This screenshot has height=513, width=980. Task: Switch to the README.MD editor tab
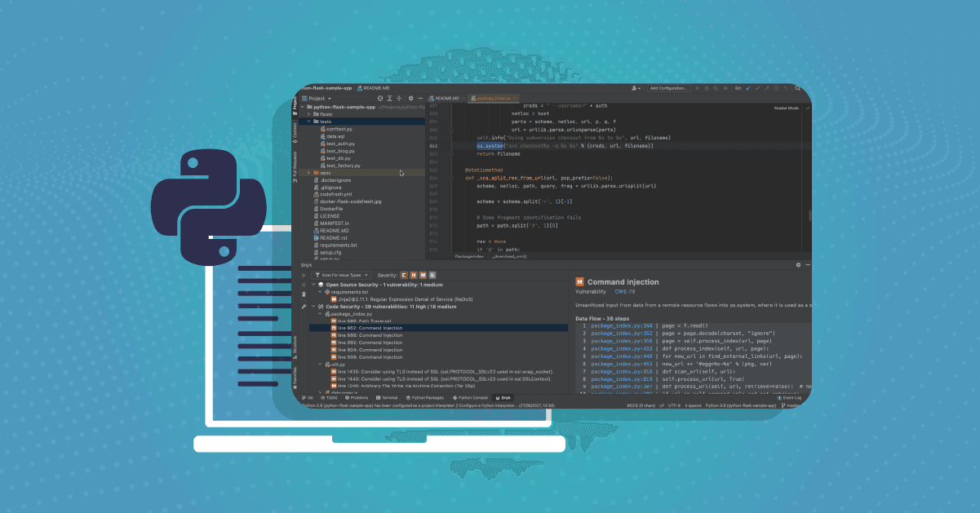446,98
